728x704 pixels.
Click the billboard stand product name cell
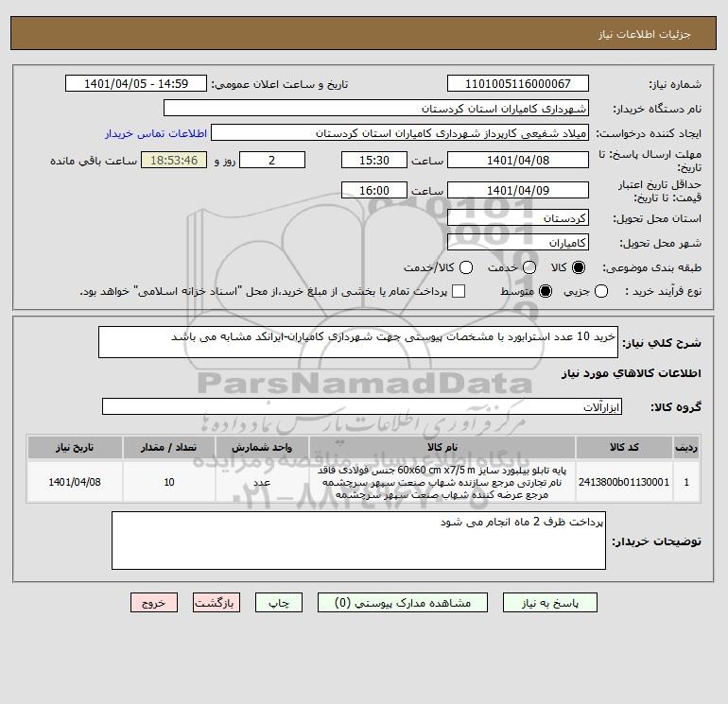(x=442, y=482)
